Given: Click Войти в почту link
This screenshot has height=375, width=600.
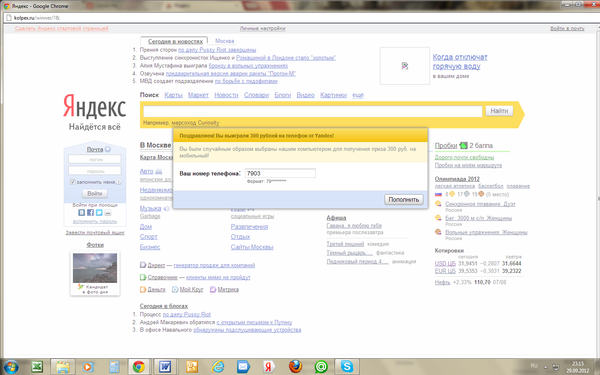Looking at the screenshot, I should click(567, 28).
